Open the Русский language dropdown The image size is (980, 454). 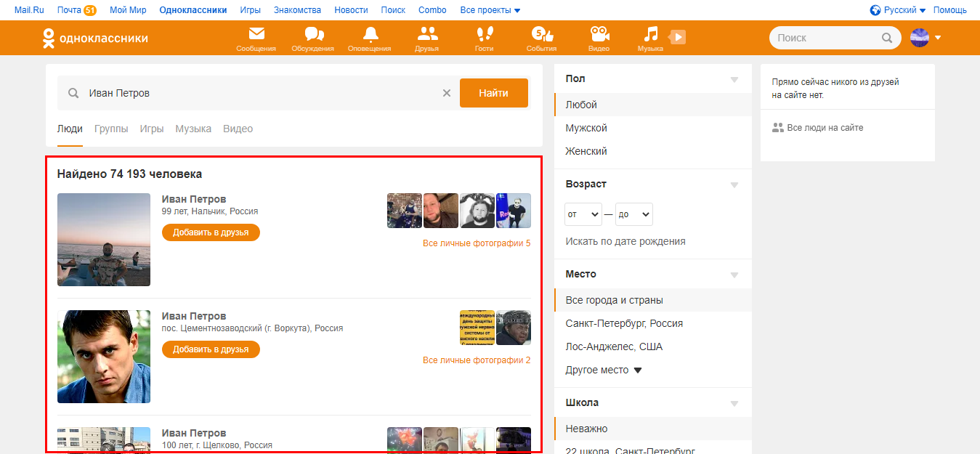904,10
